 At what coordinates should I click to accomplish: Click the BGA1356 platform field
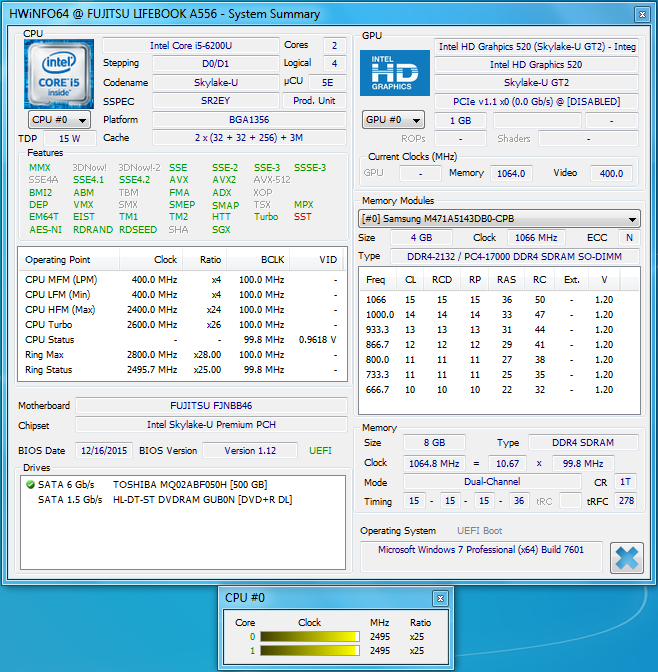(x=249, y=120)
